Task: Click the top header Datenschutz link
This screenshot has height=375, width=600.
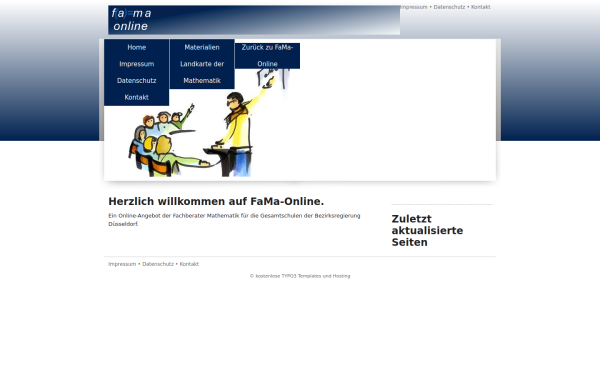Action: point(449,7)
